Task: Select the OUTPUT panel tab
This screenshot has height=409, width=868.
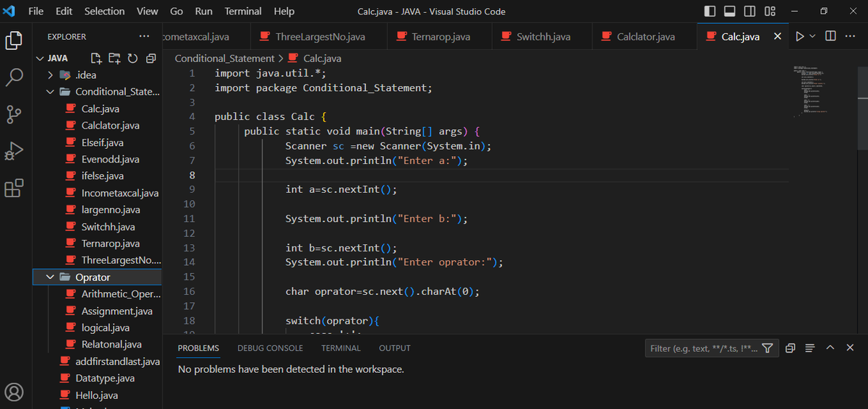Action: 395,348
